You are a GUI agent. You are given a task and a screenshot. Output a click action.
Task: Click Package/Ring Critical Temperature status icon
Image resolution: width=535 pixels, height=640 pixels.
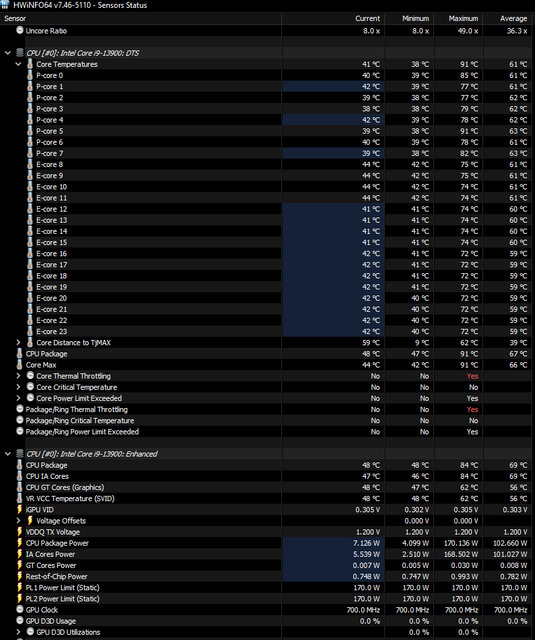pyautogui.click(x=20, y=420)
